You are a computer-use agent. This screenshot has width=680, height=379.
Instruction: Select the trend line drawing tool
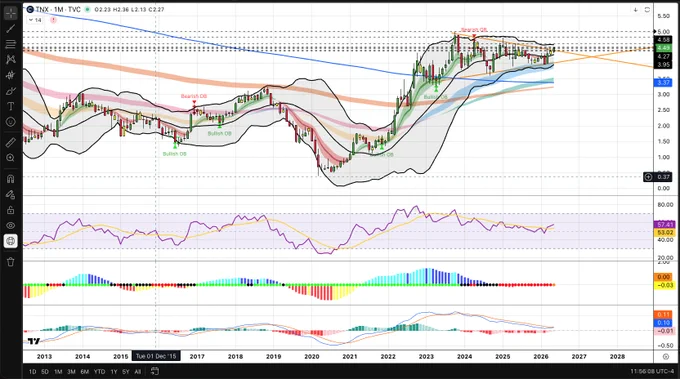[10, 29]
